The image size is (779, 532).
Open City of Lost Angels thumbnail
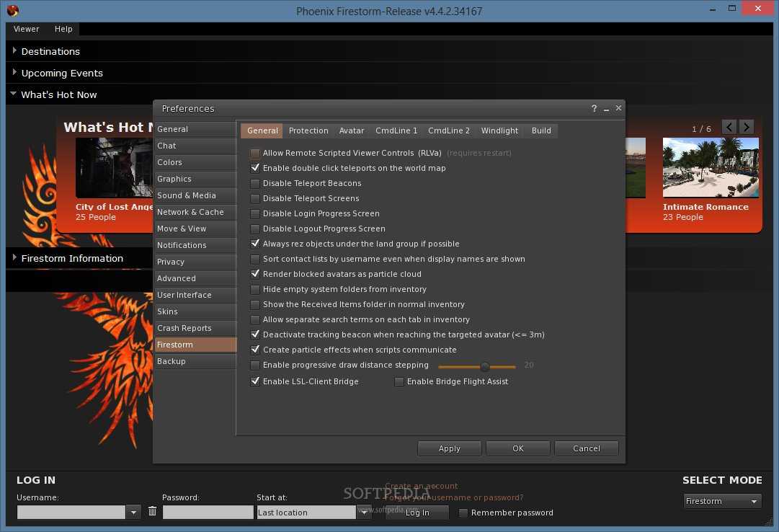point(114,167)
